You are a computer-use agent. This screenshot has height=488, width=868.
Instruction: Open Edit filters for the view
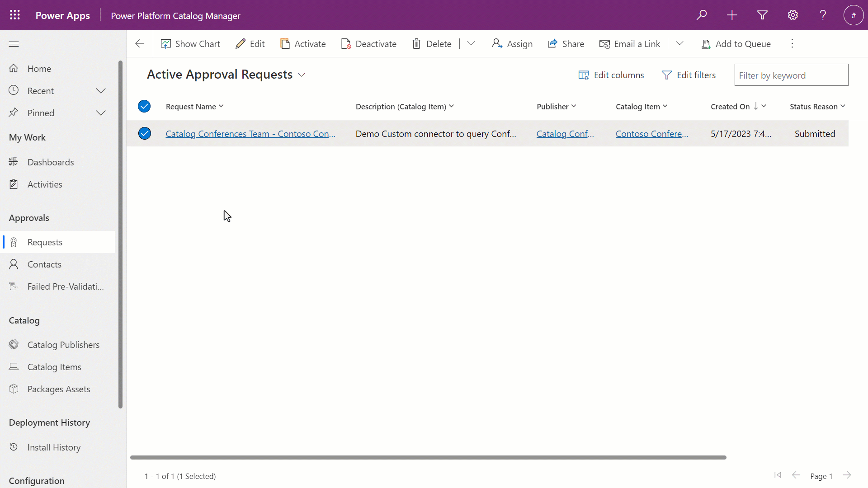(689, 75)
